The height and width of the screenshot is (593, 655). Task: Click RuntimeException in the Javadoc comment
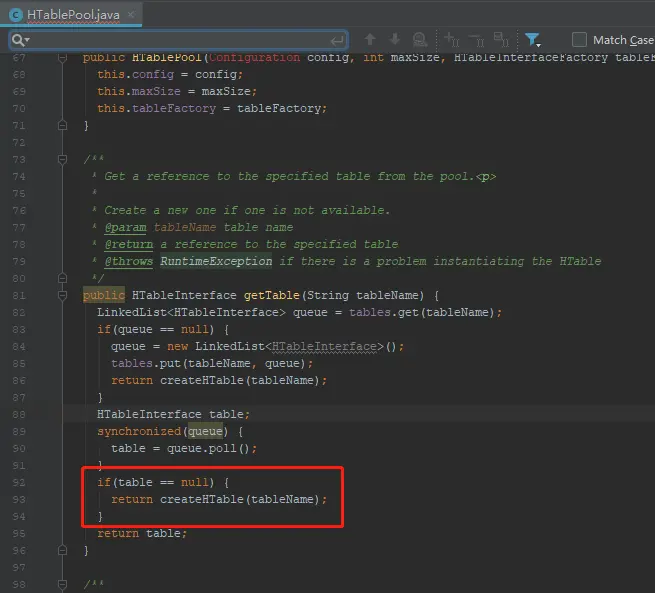[x=216, y=261]
